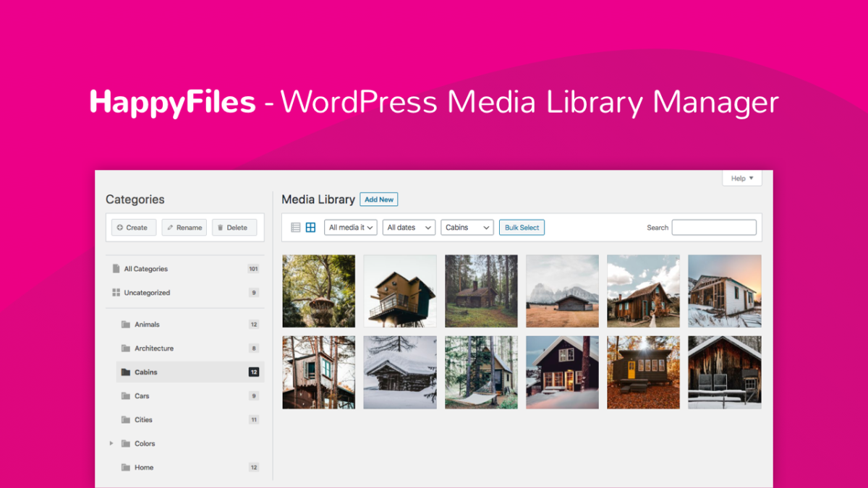Click the plus icon on the Create button

click(121, 226)
